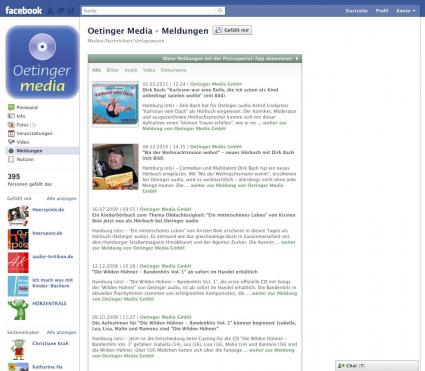This screenshot has height=371, width=425.
Task: Click the Gefällt mir button
Action: pyautogui.click(x=232, y=30)
